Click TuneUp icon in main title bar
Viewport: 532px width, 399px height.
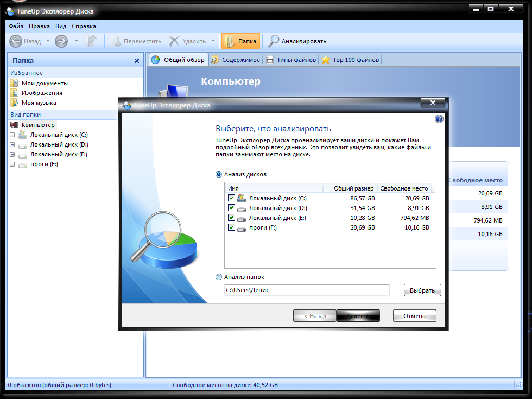10,11
